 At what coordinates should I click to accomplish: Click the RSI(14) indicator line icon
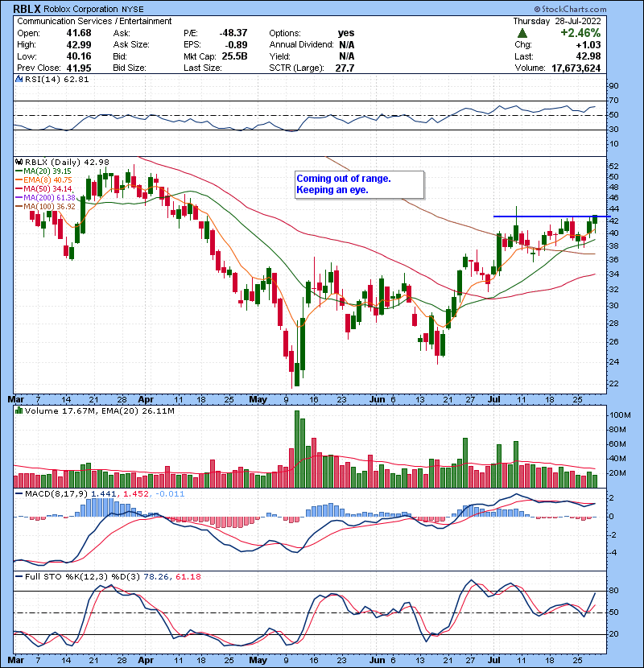[19, 79]
